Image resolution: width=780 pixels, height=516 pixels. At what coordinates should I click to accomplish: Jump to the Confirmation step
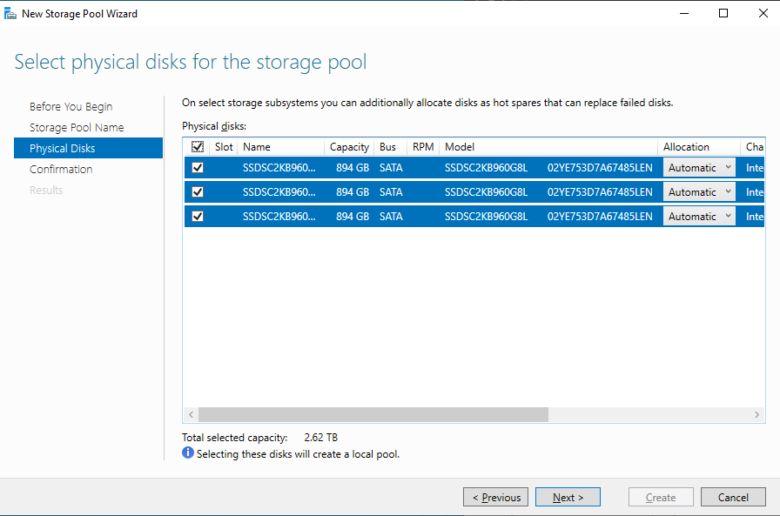point(61,169)
